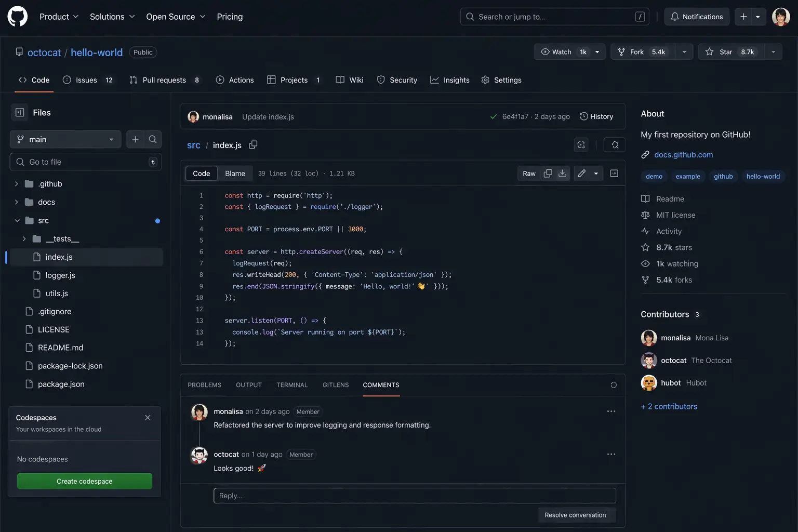Open the Fork options dropdown arrow
798x532 pixels.
point(684,52)
